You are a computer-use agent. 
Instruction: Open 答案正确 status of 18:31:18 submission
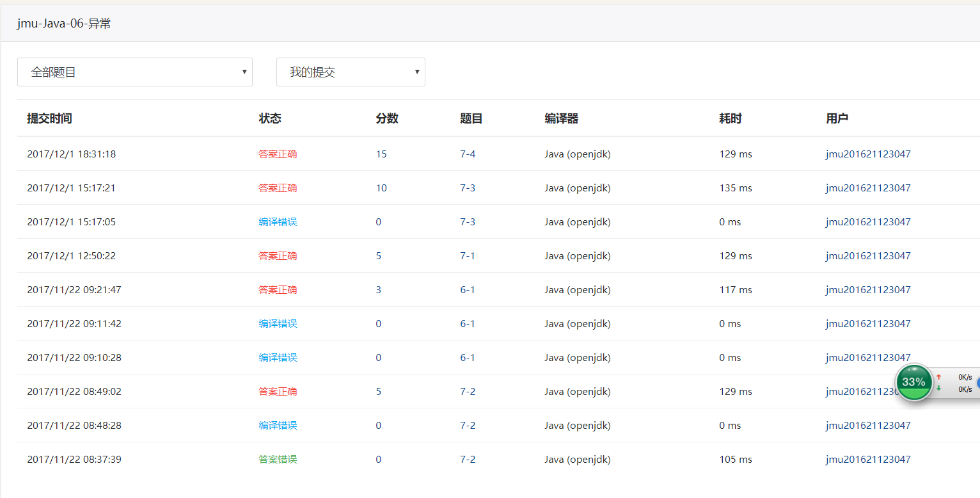(x=278, y=154)
